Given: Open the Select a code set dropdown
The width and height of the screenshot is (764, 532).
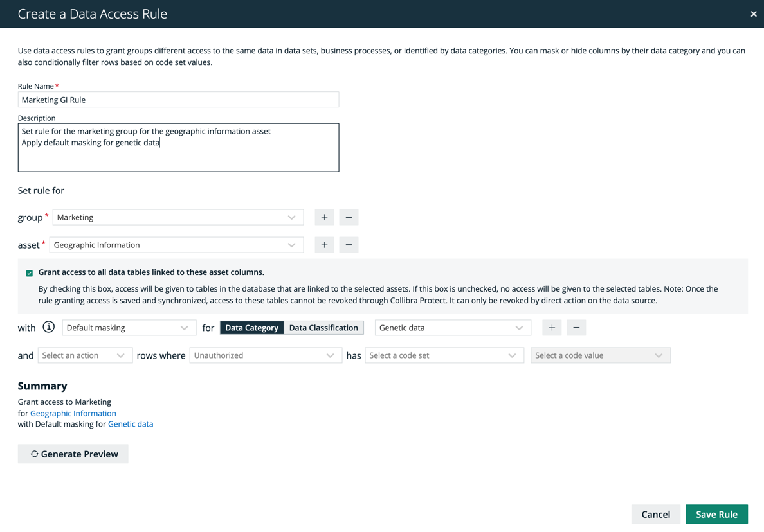Looking at the screenshot, I should [444, 355].
